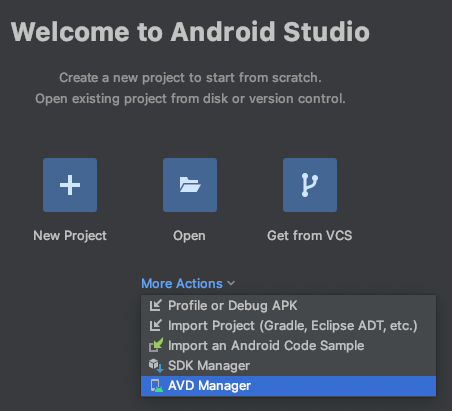Click the Open folder icon
452x411 pixels.
point(190,185)
